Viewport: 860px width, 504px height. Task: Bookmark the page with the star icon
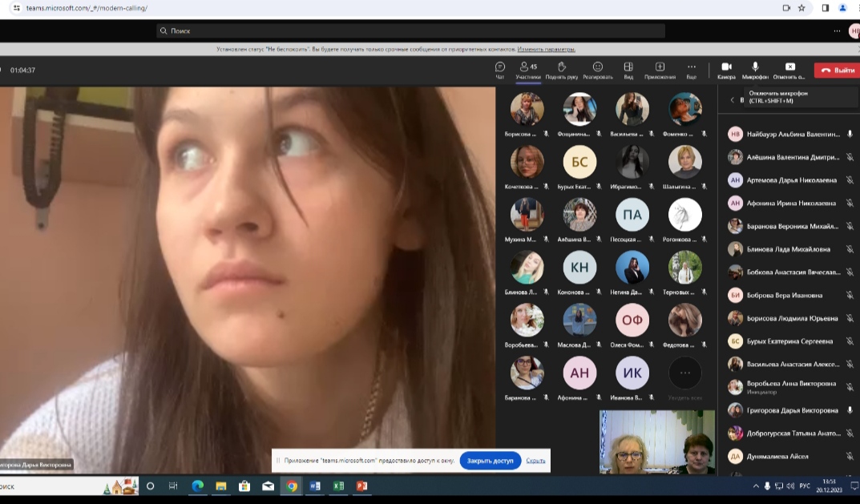point(801,8)
